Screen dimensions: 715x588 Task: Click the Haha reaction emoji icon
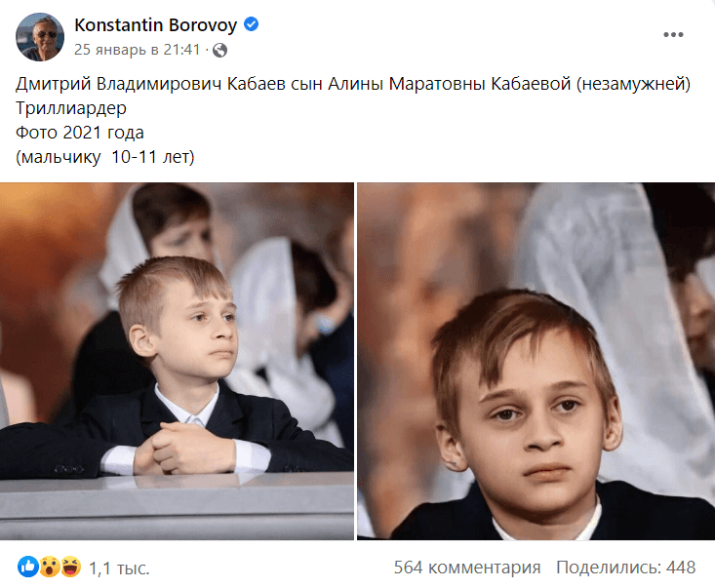pos(70,567)
